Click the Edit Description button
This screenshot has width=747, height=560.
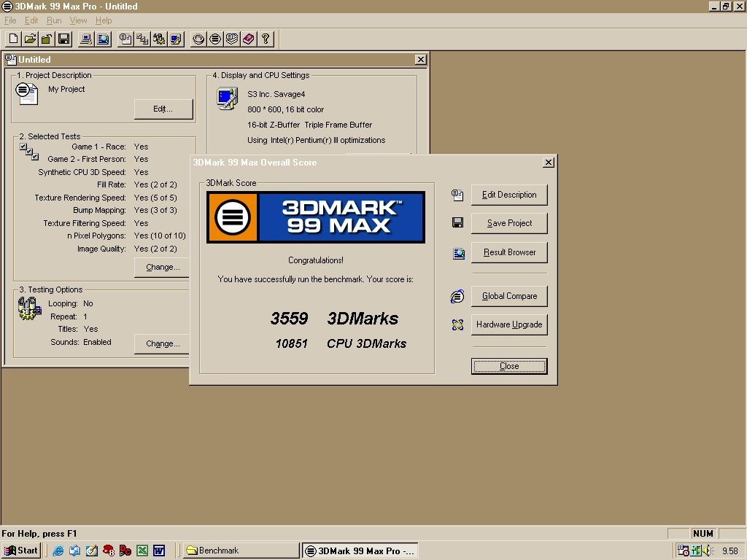[509, 195]
